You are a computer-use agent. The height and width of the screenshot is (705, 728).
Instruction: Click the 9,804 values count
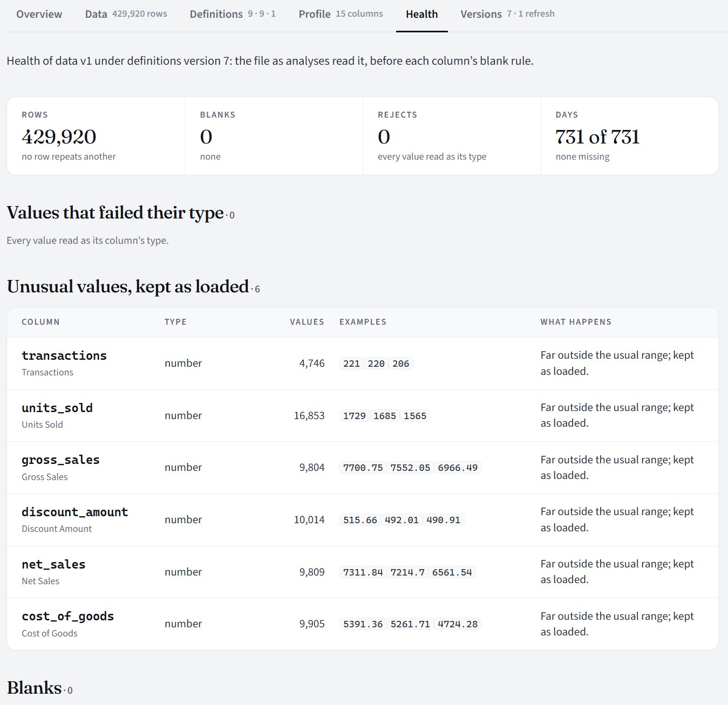(x=312, y=467)
